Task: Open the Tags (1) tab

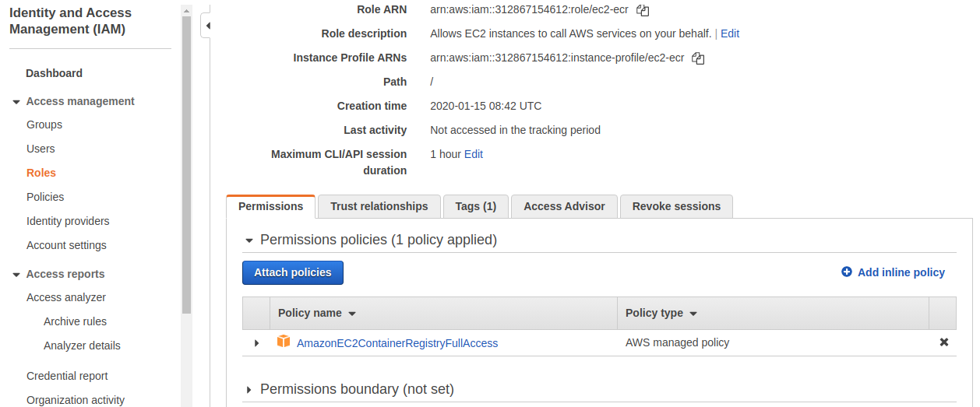Action: click(x=476, y=206)
